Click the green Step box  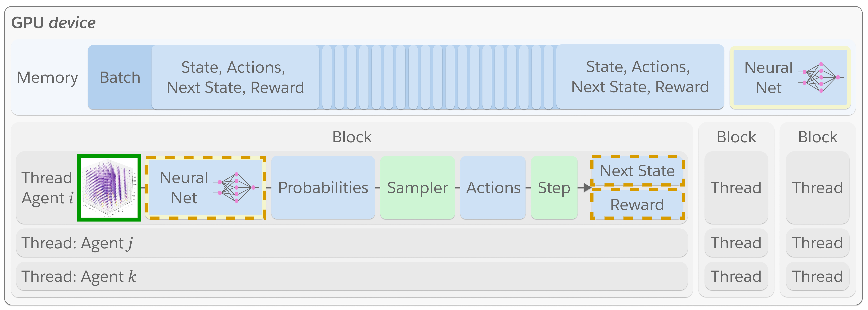pos(554,188)
